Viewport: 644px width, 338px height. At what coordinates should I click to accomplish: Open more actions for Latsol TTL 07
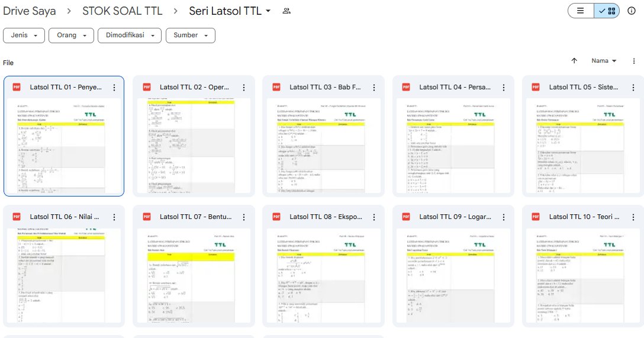[244, 217]
